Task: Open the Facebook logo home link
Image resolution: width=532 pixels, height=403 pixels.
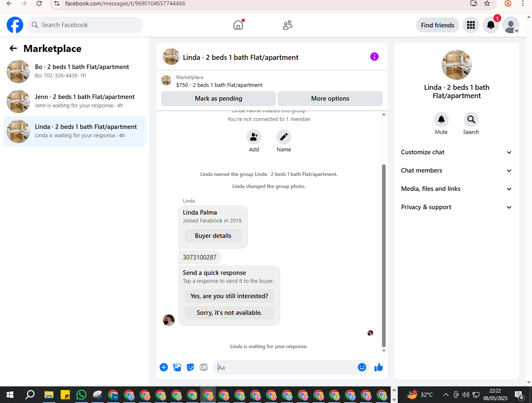Action: 15,25
